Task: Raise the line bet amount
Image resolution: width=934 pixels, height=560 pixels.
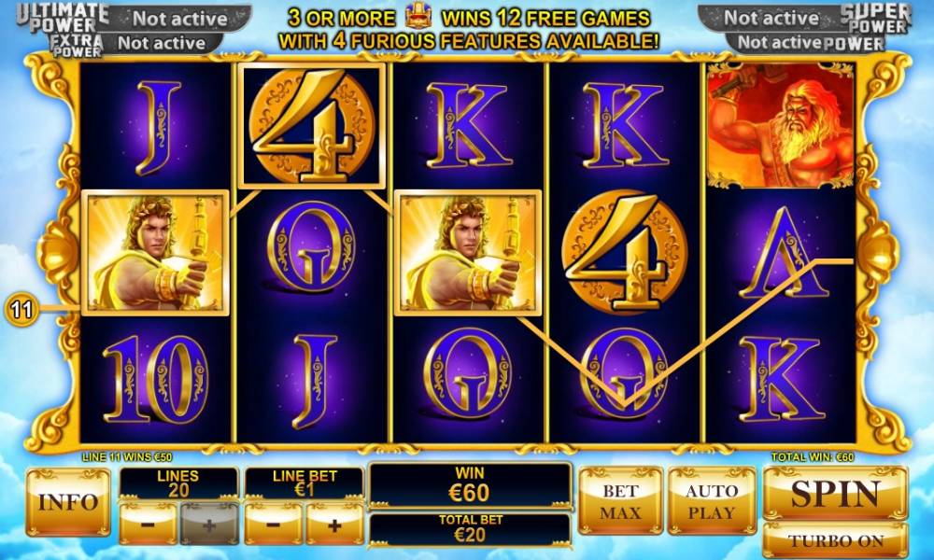Action: tap(334, 525)
